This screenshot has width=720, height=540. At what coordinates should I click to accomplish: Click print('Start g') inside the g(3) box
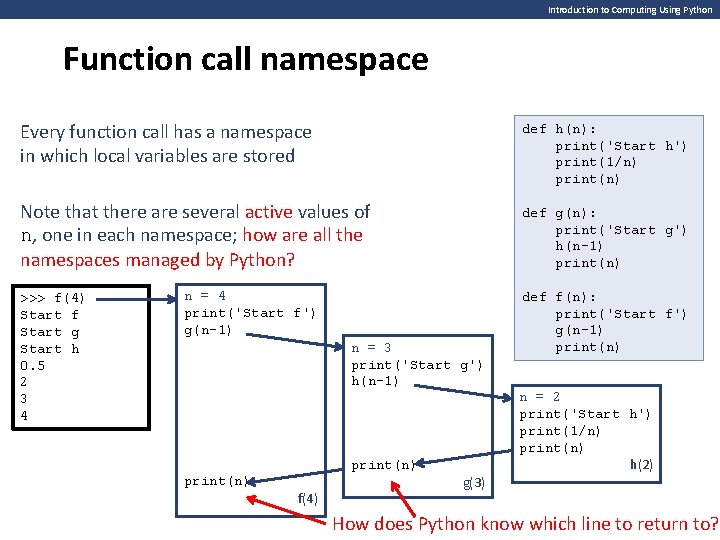pyautogui.click(x=417, y=366)
